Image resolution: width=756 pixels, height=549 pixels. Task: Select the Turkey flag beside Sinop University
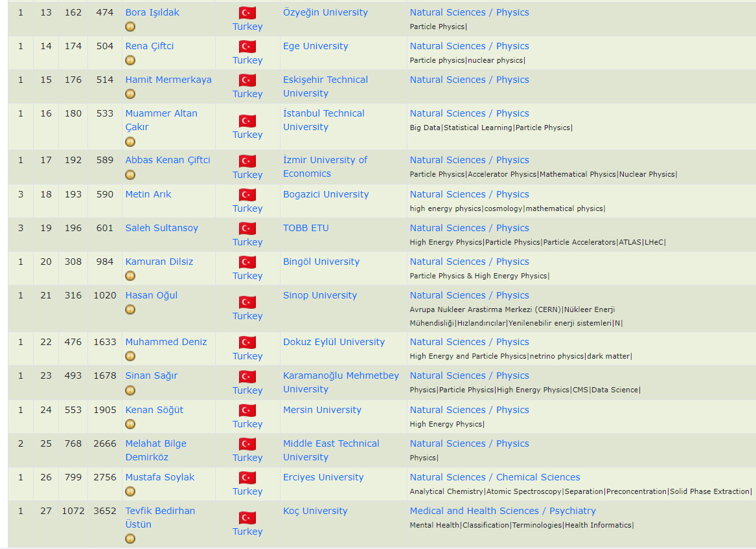[247, 302]
